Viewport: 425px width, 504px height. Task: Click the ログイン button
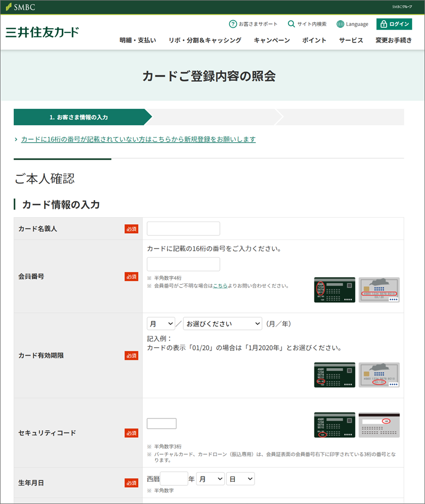[x=394, y=24]
